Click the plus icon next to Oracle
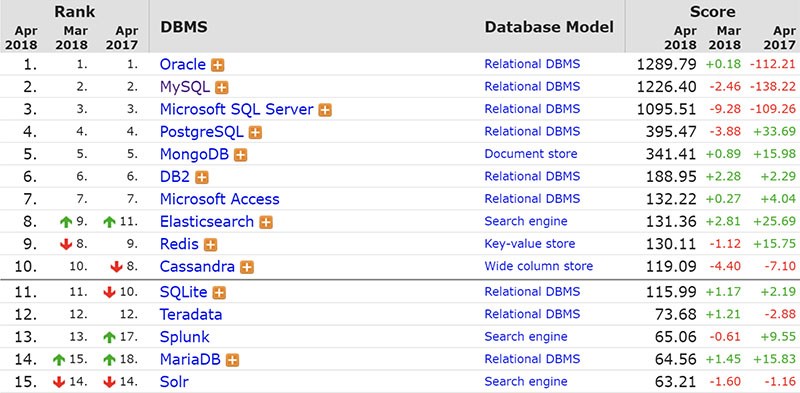 point(218,65)
